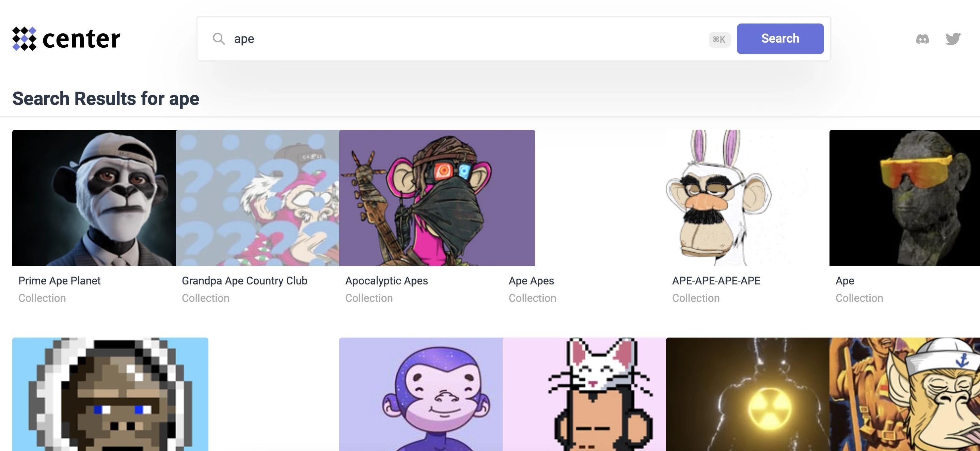Click the Prime Ape Planet title link
980x451 pixels.
tap(59, 281)
